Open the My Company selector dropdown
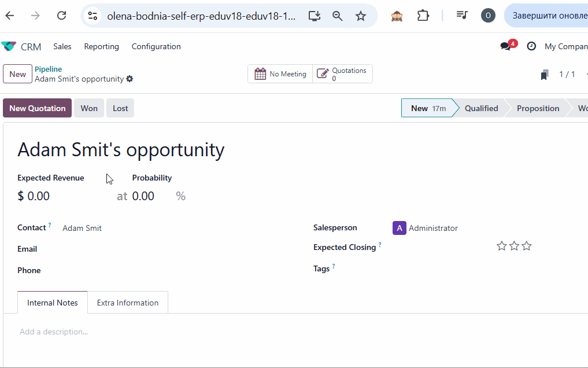 tap(565, 46)
